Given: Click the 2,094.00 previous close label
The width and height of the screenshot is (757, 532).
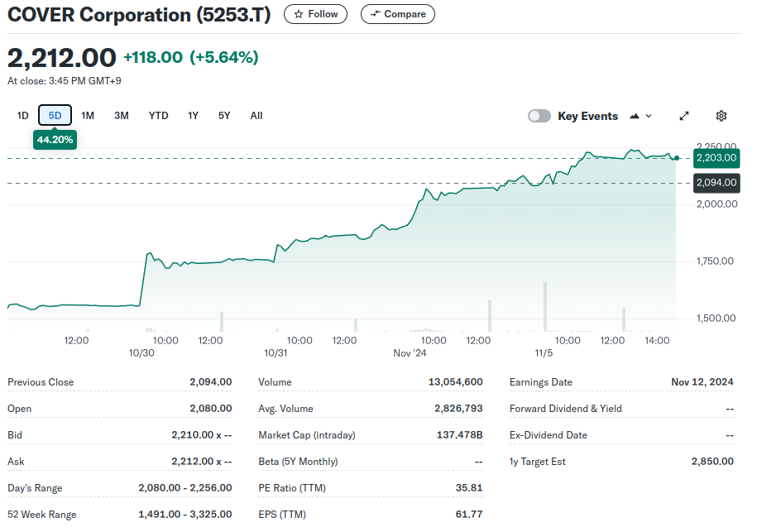Looking at the screenshot, I should pos(716,183).
